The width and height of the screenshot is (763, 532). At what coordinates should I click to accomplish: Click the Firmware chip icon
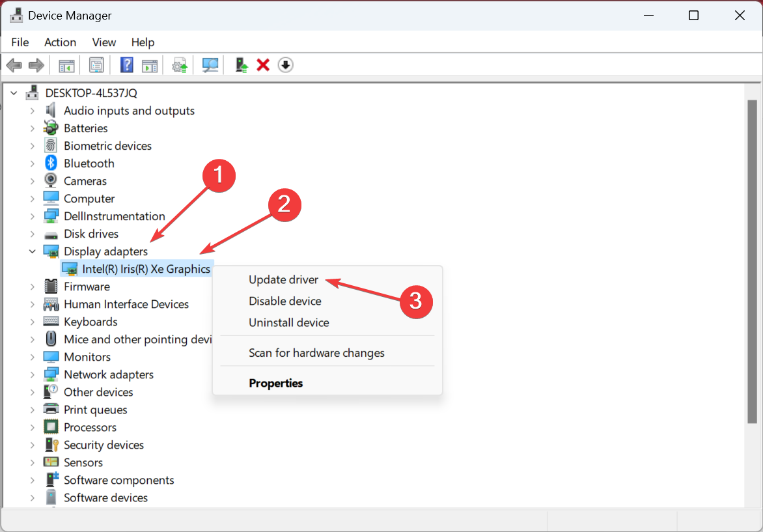click(x=51, y=287)
